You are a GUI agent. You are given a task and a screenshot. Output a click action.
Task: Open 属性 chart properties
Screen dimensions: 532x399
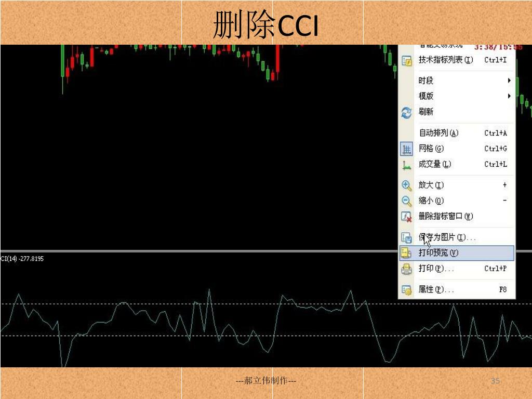coord(457,289)
